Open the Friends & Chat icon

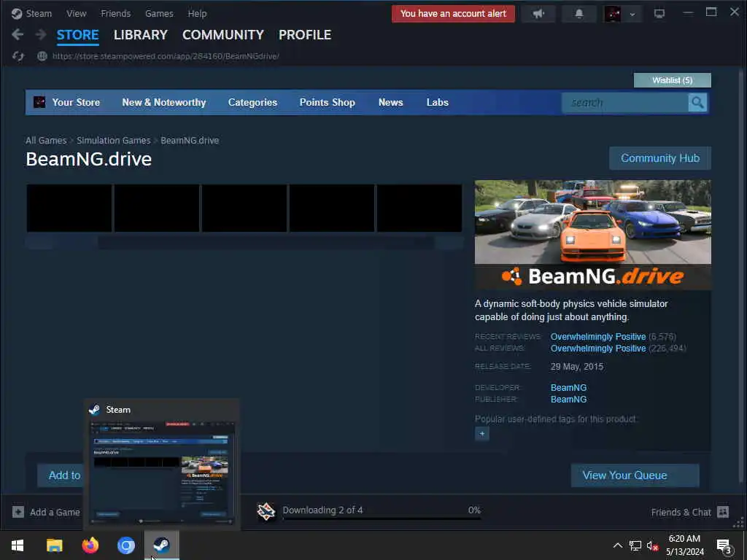tap(723, 512)
